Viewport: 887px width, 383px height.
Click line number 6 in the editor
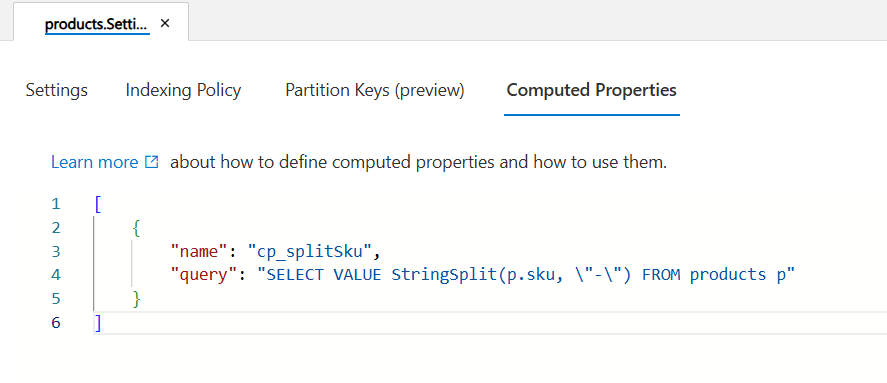(55, 322)
